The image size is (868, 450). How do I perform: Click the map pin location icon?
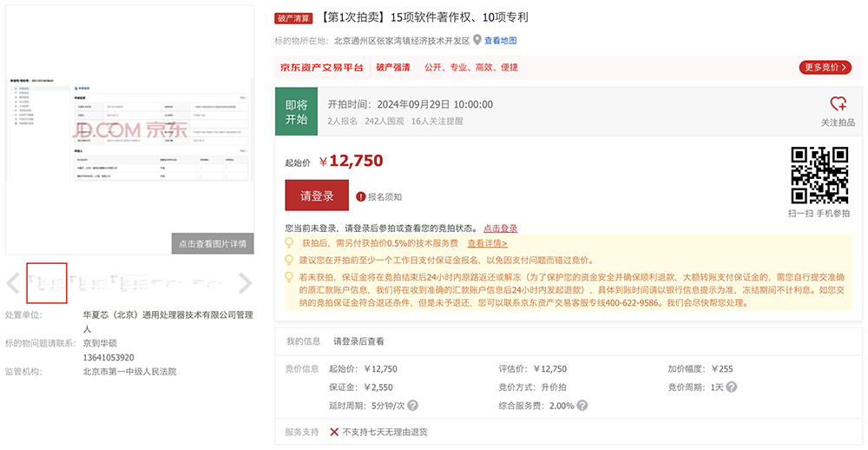[477, 40]
